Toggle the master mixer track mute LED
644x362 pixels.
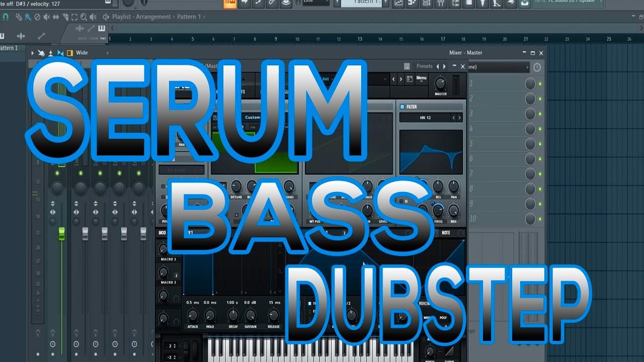[57, 173]
